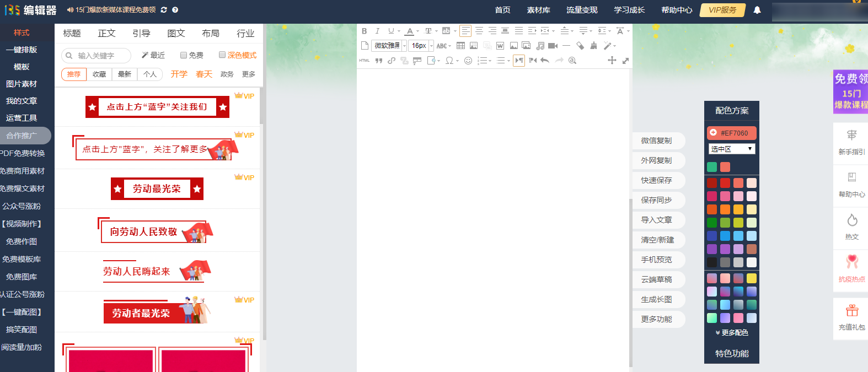Image resolution: width=868 pixels, height=372 pixels.
Task: Insert a single image
Action: 513,46
